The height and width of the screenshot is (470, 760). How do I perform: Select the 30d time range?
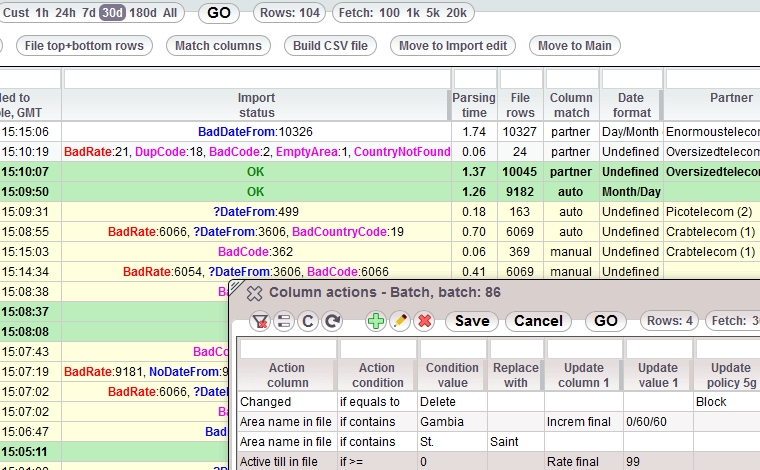point(113,13)
